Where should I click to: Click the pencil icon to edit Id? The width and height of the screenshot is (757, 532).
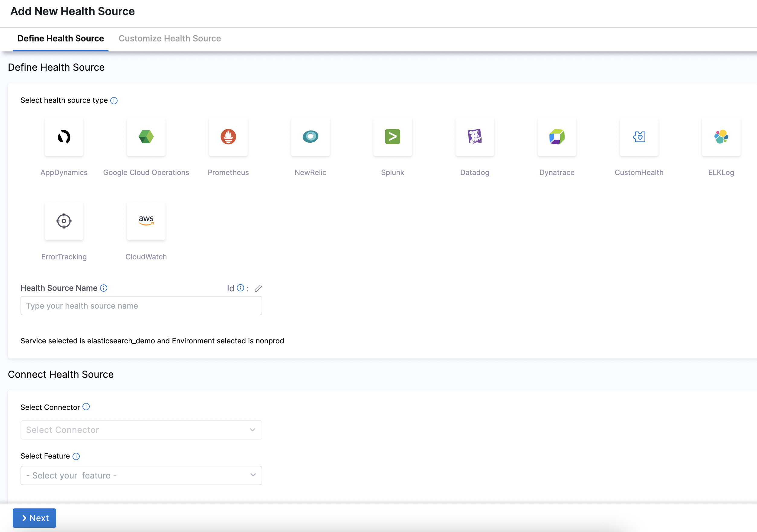[258, 288]
